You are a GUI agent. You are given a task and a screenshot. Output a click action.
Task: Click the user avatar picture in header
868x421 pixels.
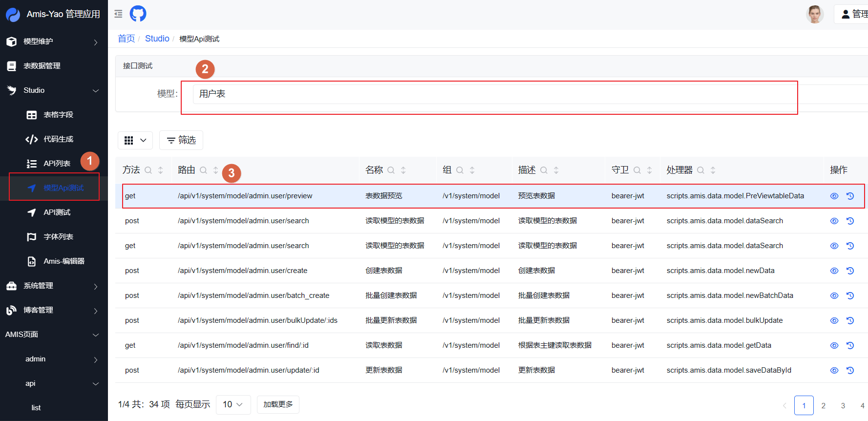click(814, 14)
